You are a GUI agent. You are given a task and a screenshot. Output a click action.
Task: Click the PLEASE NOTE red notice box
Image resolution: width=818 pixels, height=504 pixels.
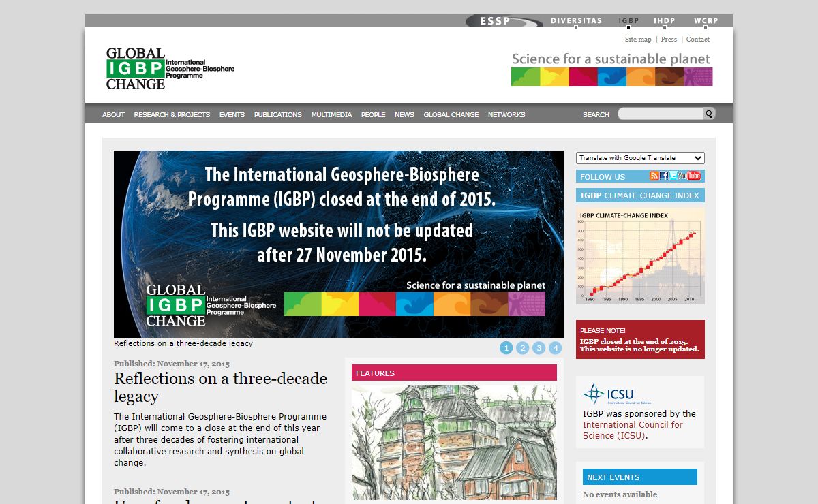point(640,339)
